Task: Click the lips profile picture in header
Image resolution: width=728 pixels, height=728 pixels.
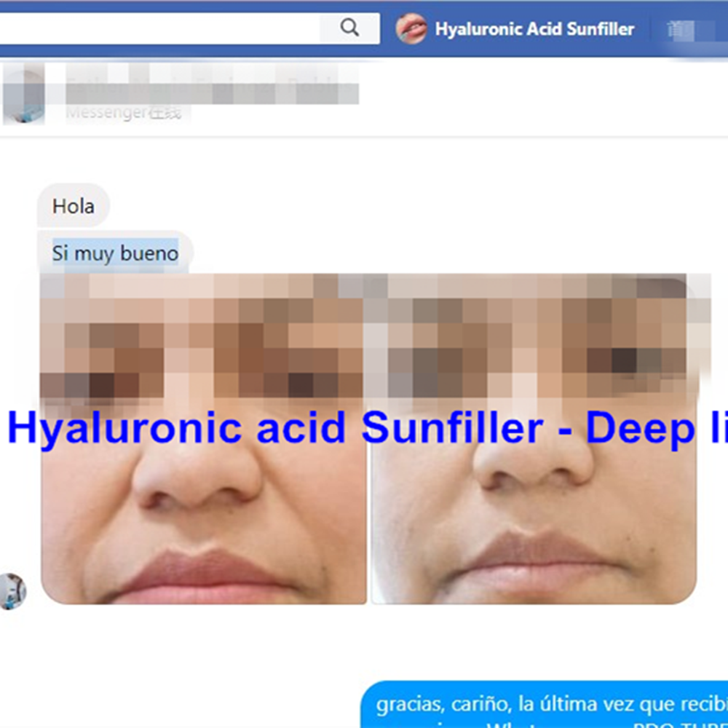Action: click(411, 29)
